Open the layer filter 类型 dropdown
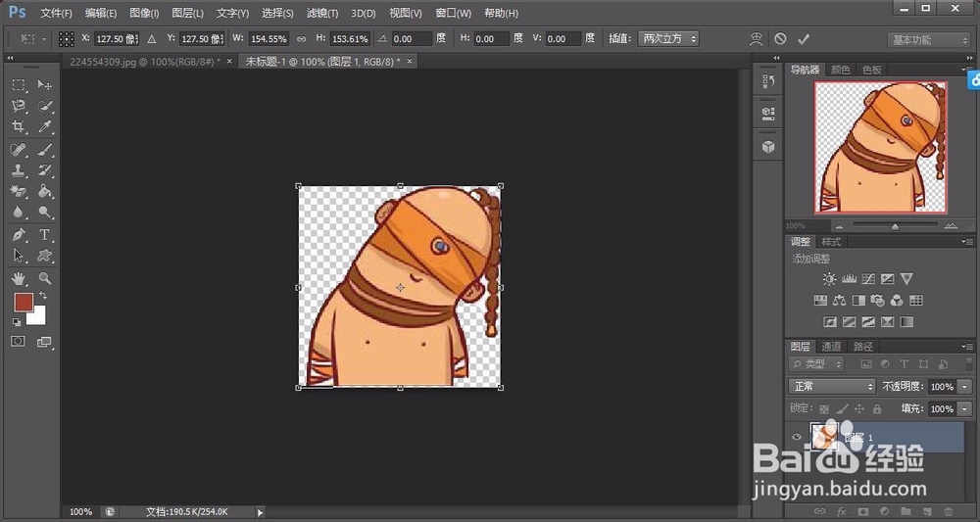 coord(815,364)
